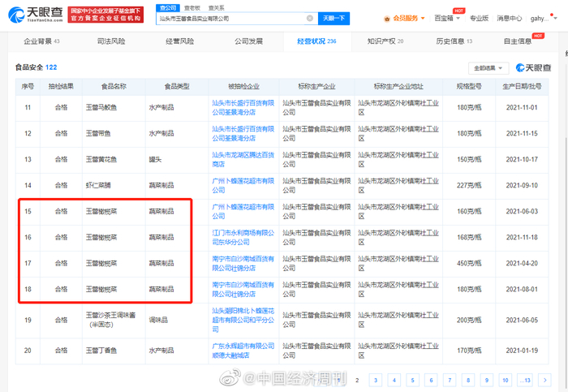Open 消息中心 in the header
This screenshot has height=392, width=568.
509,18
